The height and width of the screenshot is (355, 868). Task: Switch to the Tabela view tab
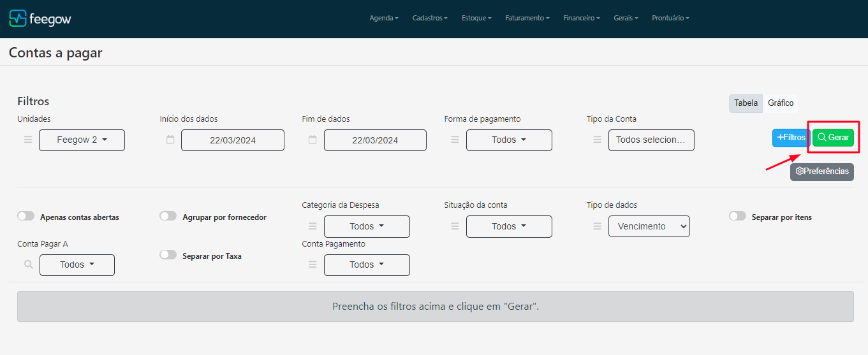point(746,103)
